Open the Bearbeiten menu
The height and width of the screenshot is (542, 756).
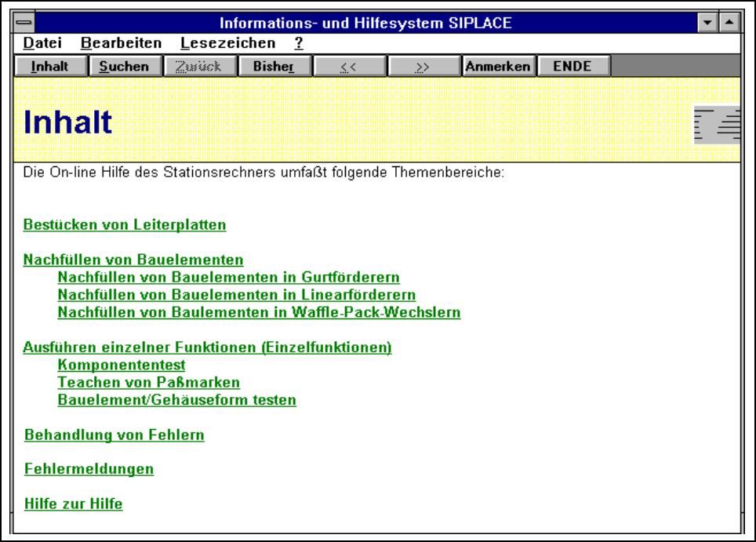click(x=121, y=43)
